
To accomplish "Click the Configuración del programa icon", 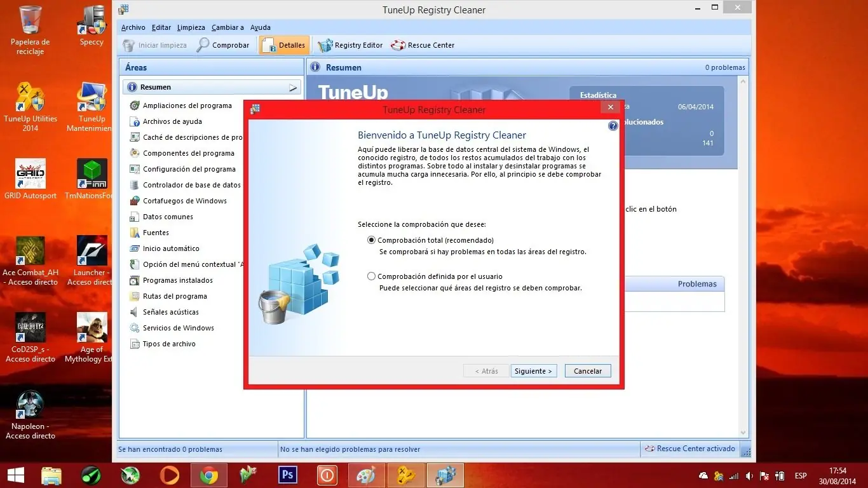I will click(134, 169).
